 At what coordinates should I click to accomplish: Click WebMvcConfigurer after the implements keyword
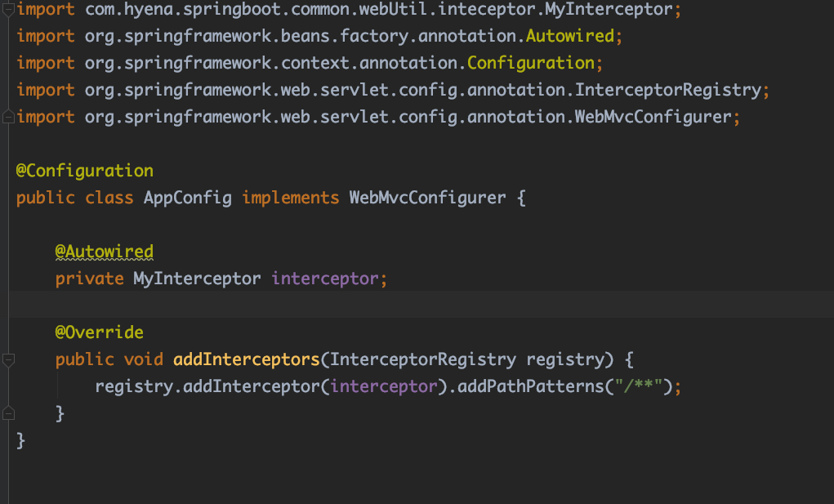[x=427, y=198]
